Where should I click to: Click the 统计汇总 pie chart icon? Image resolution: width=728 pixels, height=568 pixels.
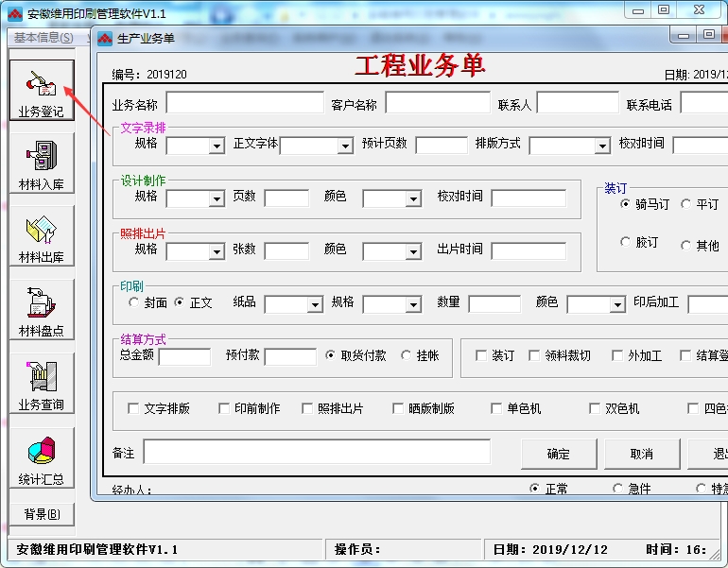(x=41, y=458)
